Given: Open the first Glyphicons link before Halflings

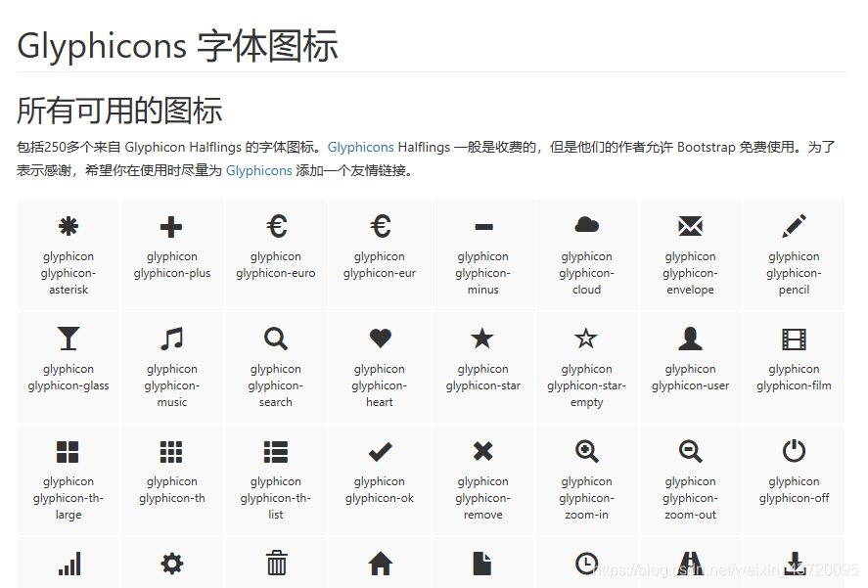Looking at the screenshot, I should 360,148.
